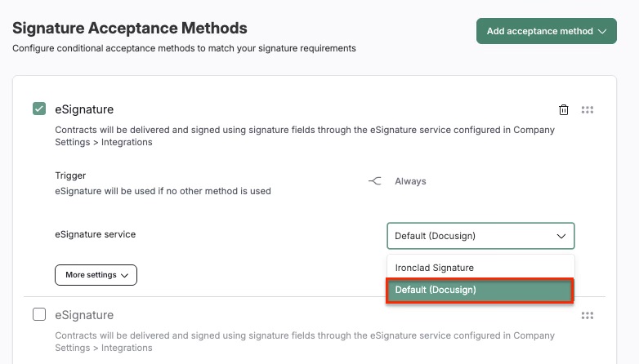Grab the drag handle of the checked eSignature method

[x=588, y=109]
